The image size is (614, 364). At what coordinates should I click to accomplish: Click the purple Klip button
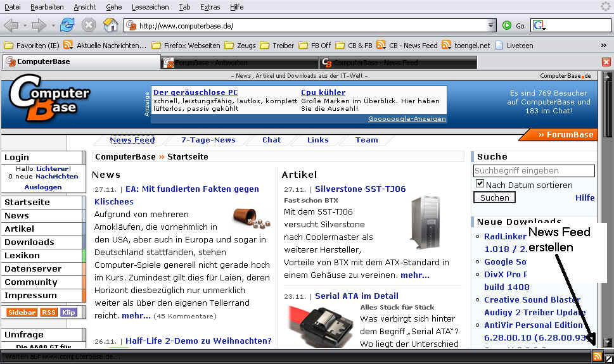point(68,312)
